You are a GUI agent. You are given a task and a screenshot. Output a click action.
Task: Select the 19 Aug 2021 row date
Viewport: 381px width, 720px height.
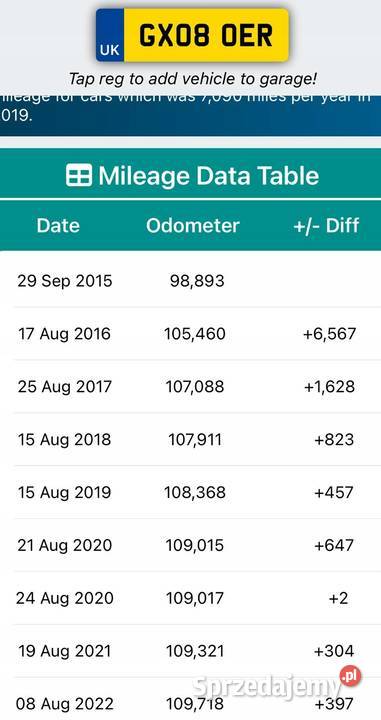65,651
